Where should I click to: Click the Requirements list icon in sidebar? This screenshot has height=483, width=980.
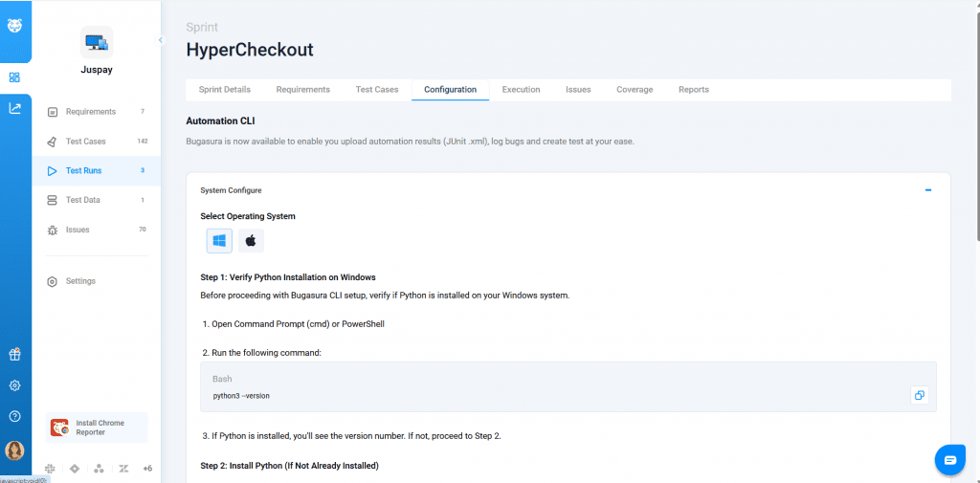coord(53,112)
